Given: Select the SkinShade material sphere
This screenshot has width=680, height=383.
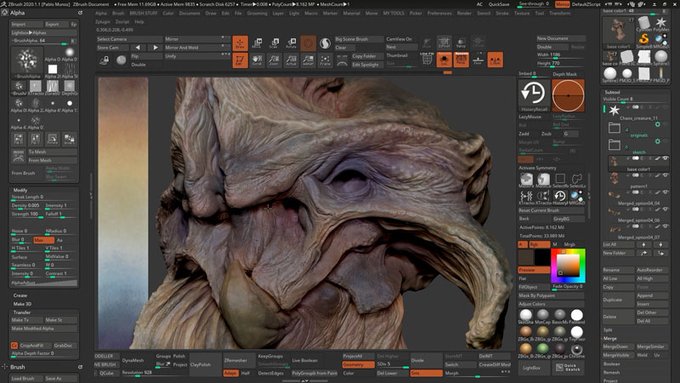Looking at the screenshot, I should [x=526, y=315].
